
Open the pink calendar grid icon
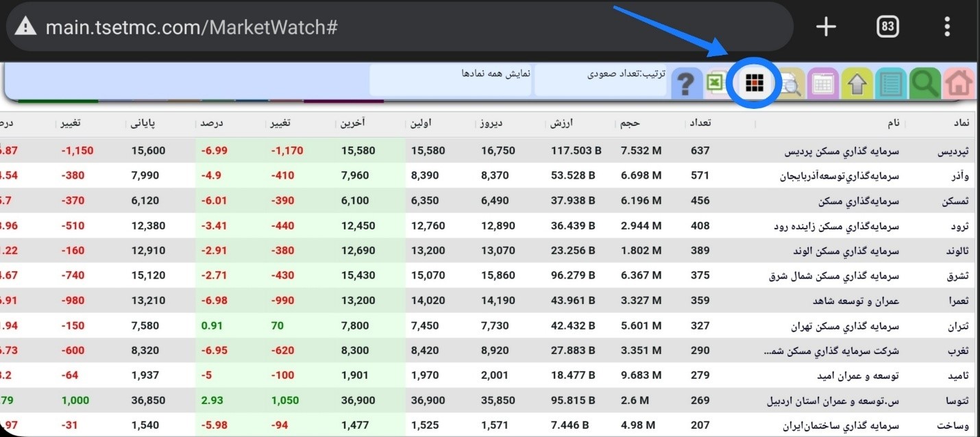822,83
